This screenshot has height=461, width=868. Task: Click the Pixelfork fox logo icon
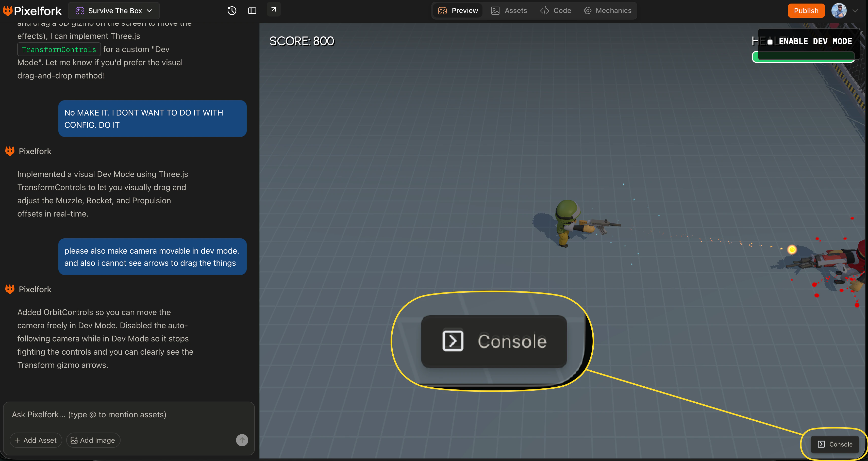point(8,10)
